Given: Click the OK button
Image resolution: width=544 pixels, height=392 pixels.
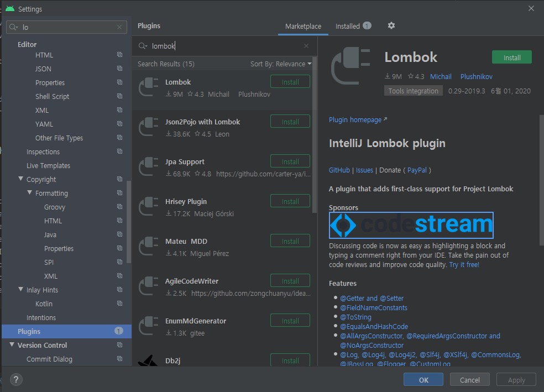Looking at the screenshot, I should 423,380.
